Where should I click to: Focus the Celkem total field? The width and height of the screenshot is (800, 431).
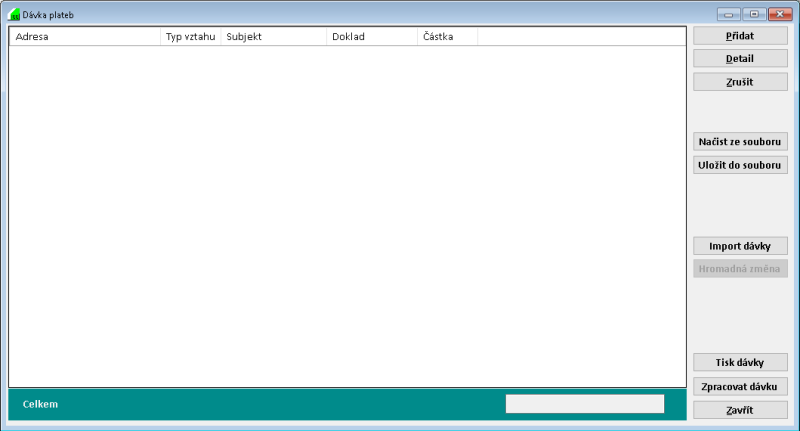[584, 404]
